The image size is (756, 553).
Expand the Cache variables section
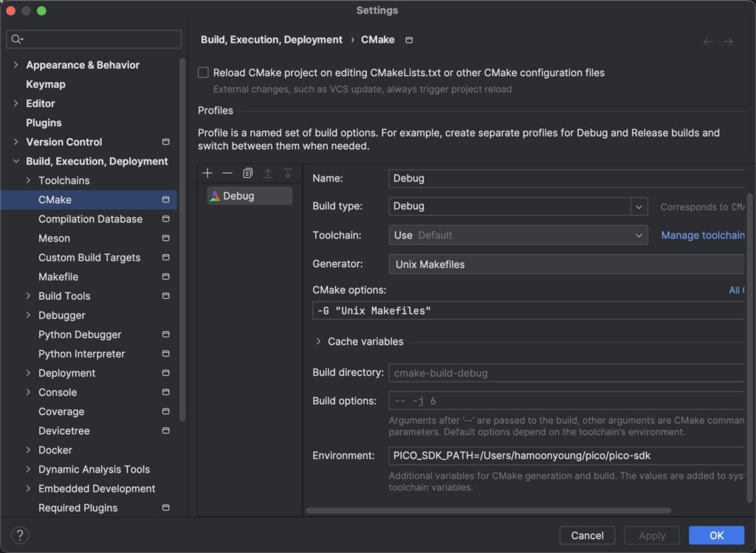(318, 341)
